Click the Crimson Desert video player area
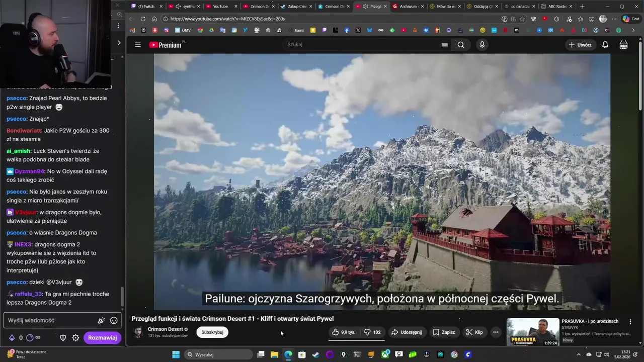 point(382,182)
